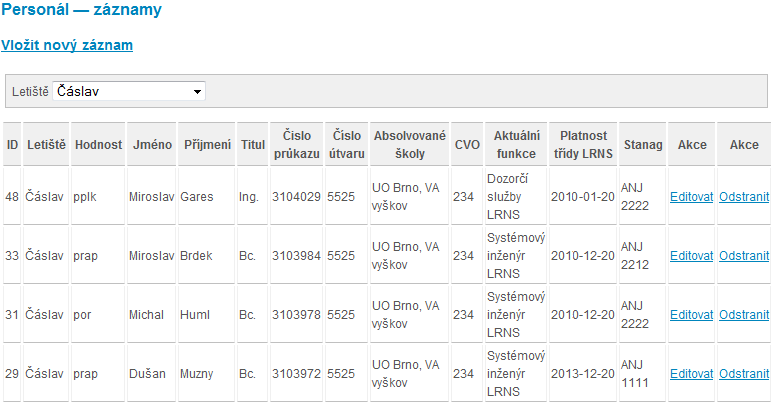The image size is (774, 403).
Task: Edit the record for Dušan Muzny
Action: [691, 374]
